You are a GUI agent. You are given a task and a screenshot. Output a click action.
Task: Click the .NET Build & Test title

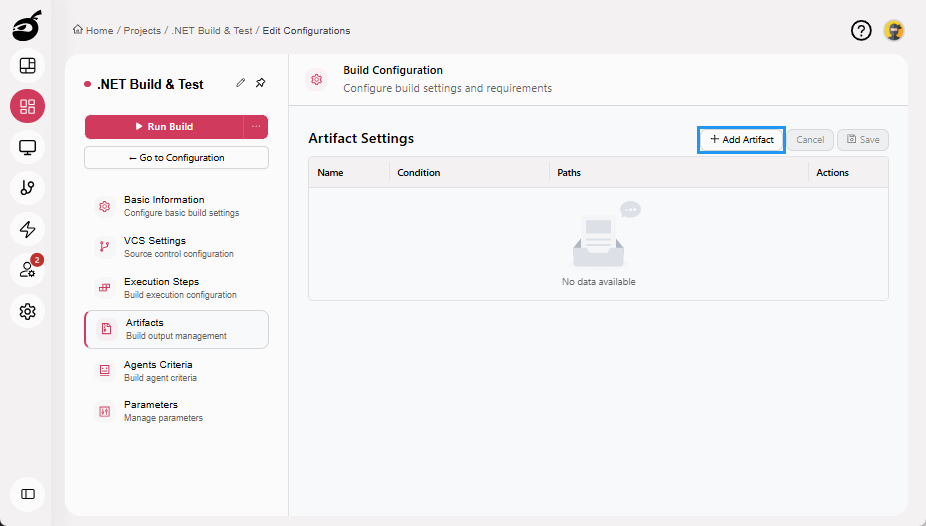point(150,84)
